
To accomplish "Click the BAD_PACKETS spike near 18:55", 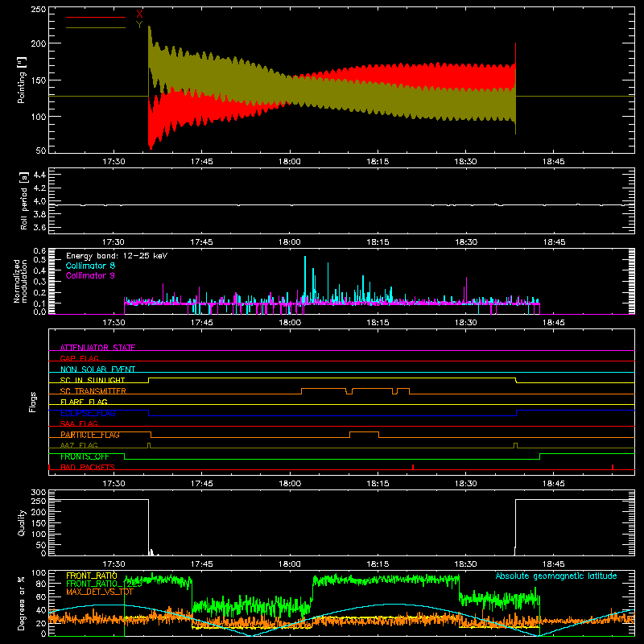I will tap(613, 467).
